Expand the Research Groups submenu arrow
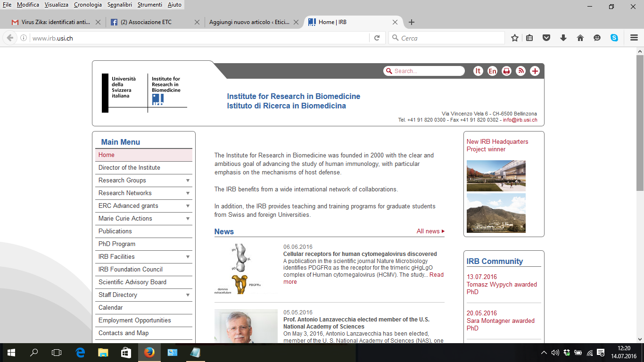 pos(188,181)
